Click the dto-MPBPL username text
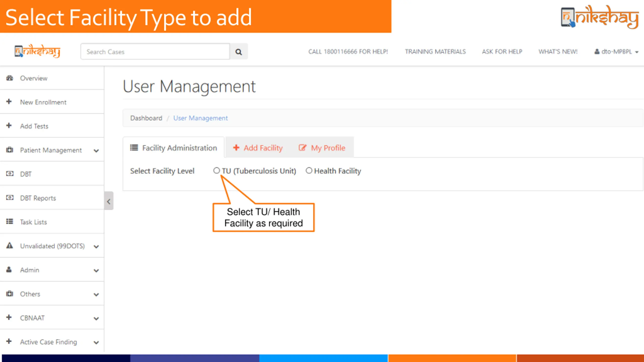Viewport: 644px width, 362px height. [x=617, y=52]
